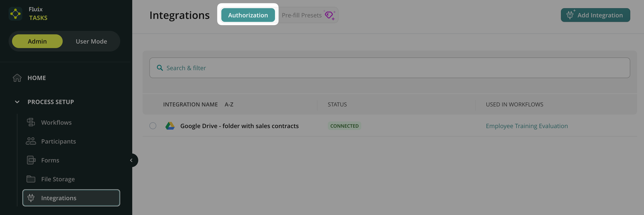Sort integrations by A-Z name

(229, 104)
